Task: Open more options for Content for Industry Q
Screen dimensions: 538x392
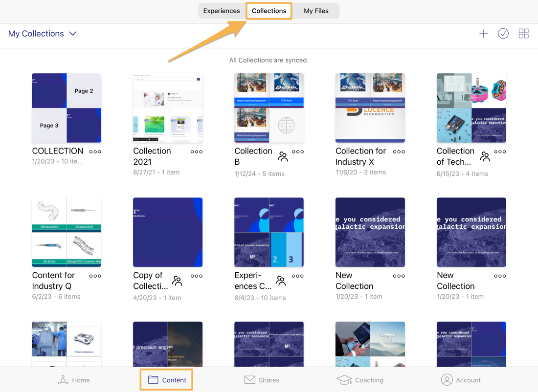Action: (95, 276)
